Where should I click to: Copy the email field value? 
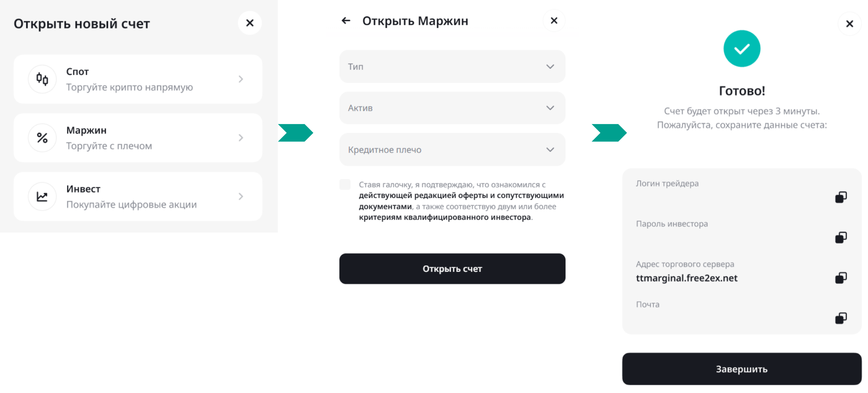click(841, 318)
